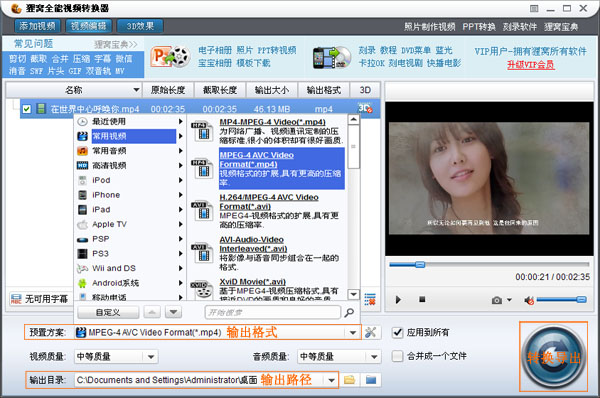600x398 pixels.
Task: Expand the iPhone submenu arrow
Action: 181,195
